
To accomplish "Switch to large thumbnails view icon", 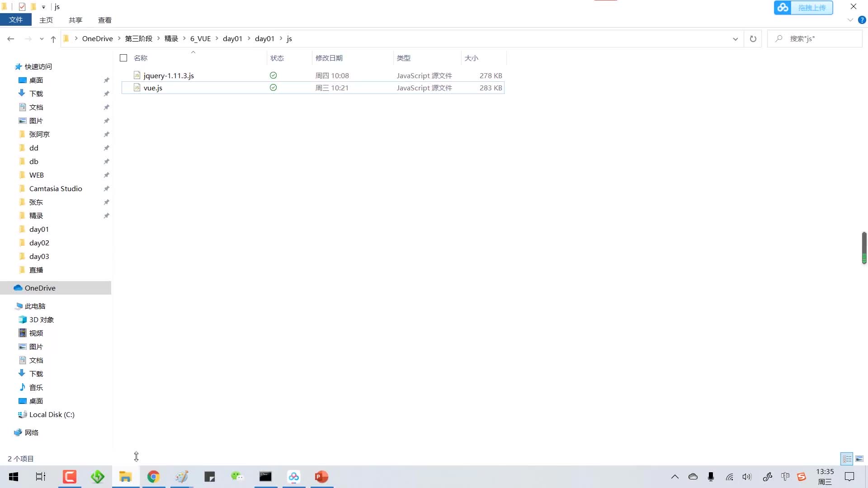I will [x=859, y=459].
